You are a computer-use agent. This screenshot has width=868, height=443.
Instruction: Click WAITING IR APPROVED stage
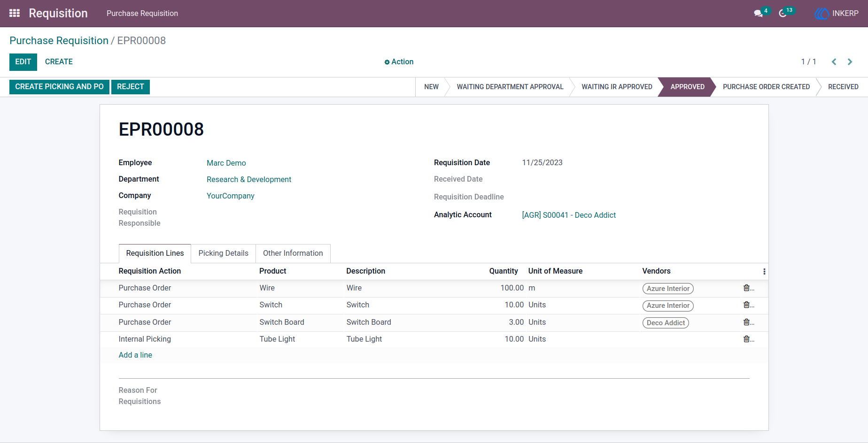tap(617, 87)
